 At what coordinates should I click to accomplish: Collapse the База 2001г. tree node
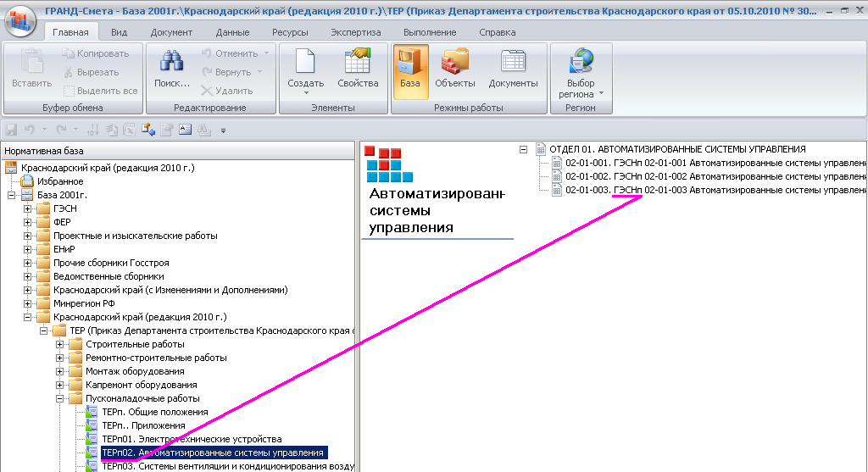(x=11, y=195)
